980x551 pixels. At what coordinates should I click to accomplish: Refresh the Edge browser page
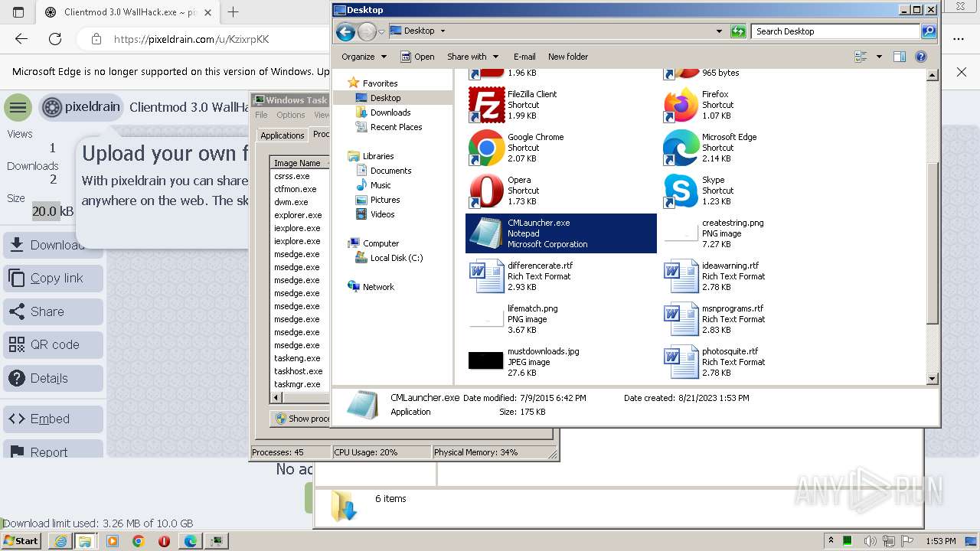click(x=55, y=39)
